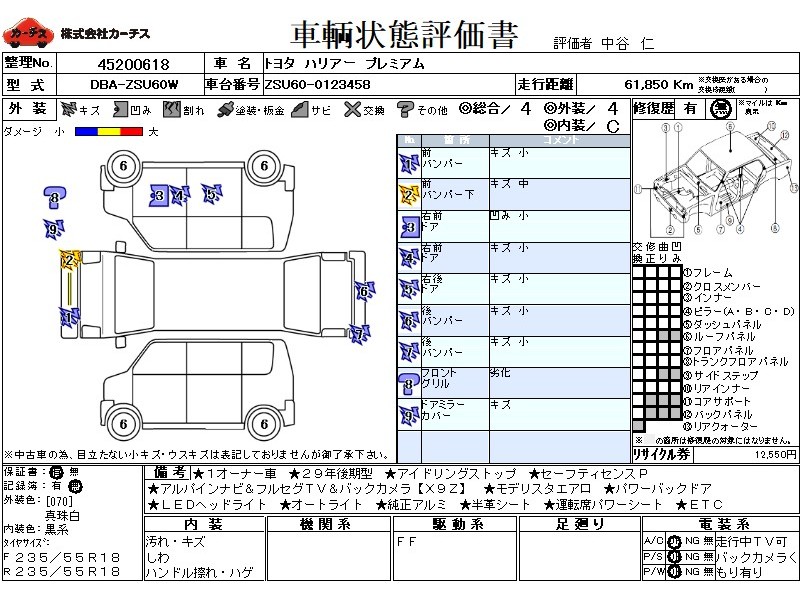Select A/C NG option
800x600 pixels.
pyautogui.click(x=692, y=541)
